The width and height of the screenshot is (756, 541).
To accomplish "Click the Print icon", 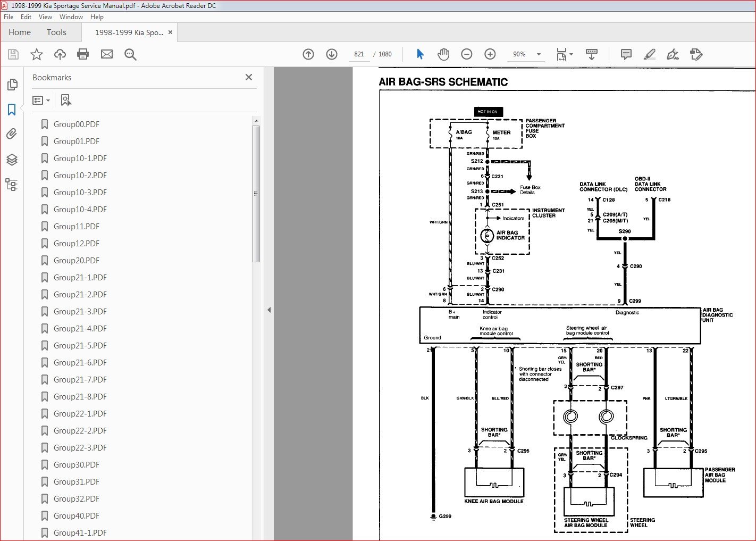I will (83, 54).
